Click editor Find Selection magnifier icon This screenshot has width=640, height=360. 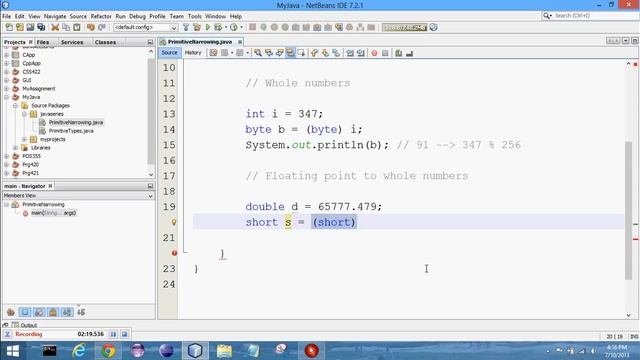(258, 53)
